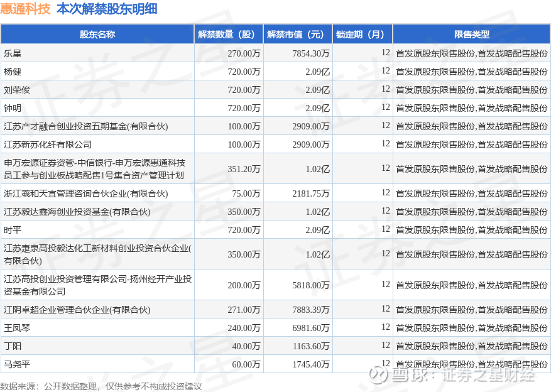
Task: Select the 惠通科技 title text
Action: (25, 9)
